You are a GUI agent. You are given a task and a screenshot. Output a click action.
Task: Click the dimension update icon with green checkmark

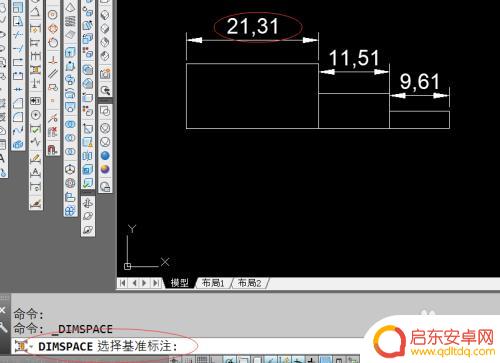pyautogui.click(x=35, y=129)
